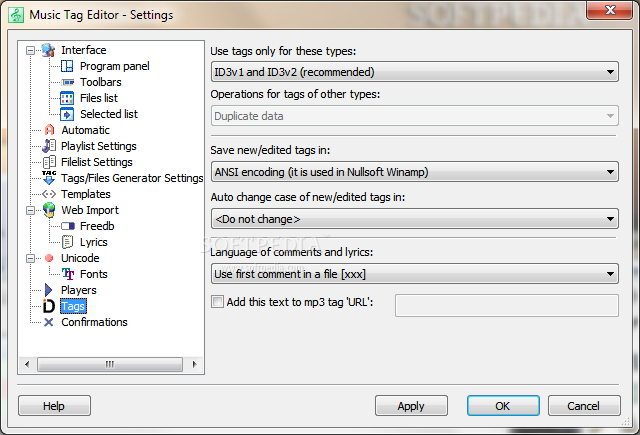Image resolution: width=640 pixels, height=435 pixels.
Task: Click the TAG generator settings icon
Action: (49, 178)
